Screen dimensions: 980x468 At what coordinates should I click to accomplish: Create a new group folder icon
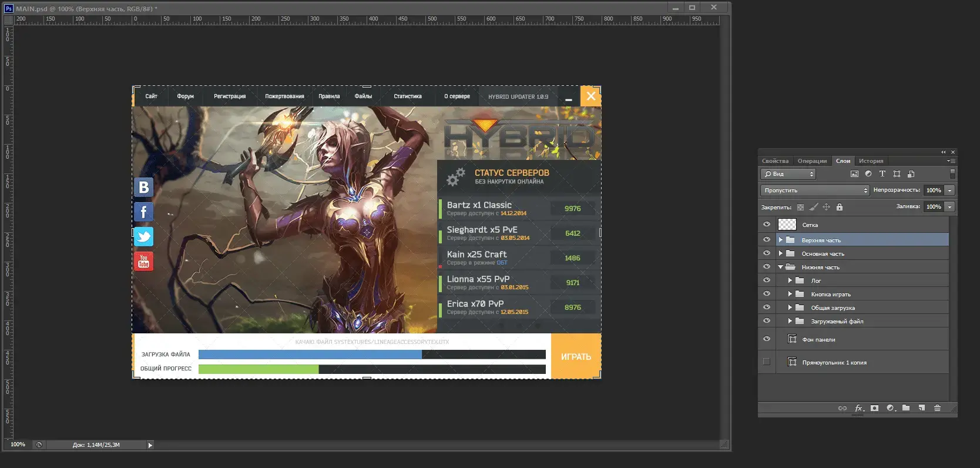[906, 408]
